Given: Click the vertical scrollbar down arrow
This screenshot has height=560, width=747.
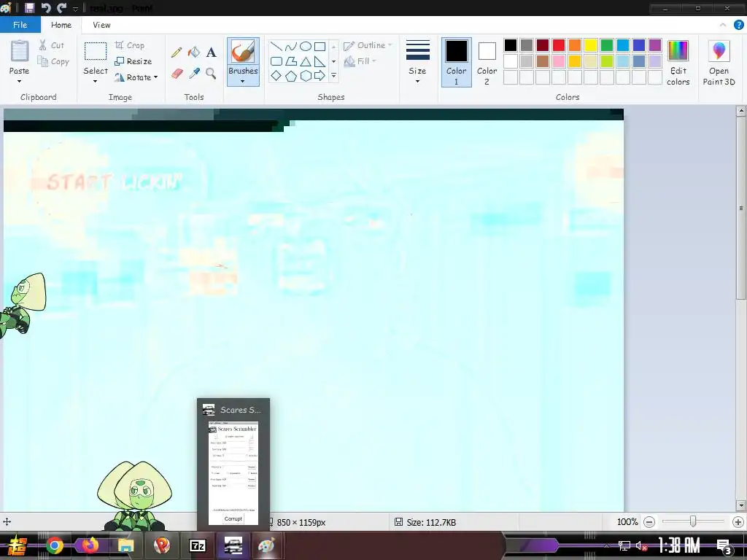Looking at the screenshot, I should click(741, 505).
